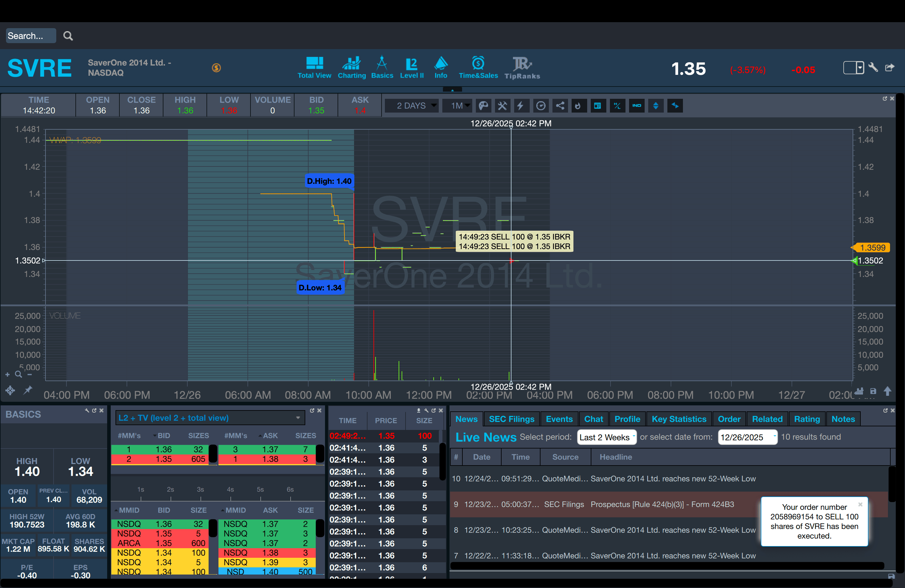Open the Last 2 Weeks period dropdown
Image resolution: width=905 pixels, height=588 pixels.
click(606, 437)
